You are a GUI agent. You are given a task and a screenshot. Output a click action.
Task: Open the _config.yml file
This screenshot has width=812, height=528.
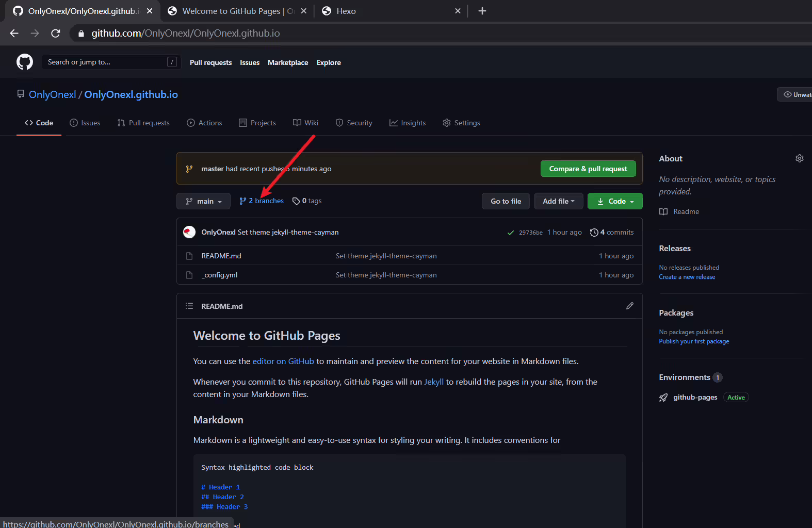[220, 275]
